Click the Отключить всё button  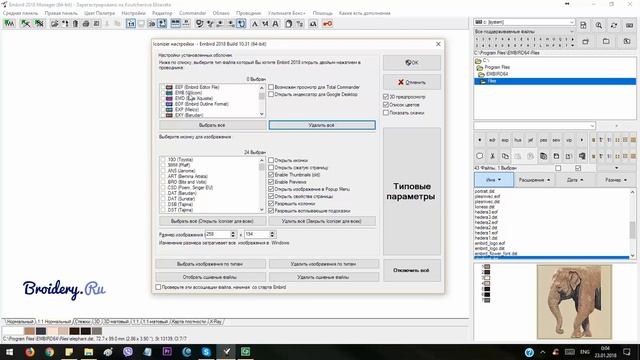(412, 270)
